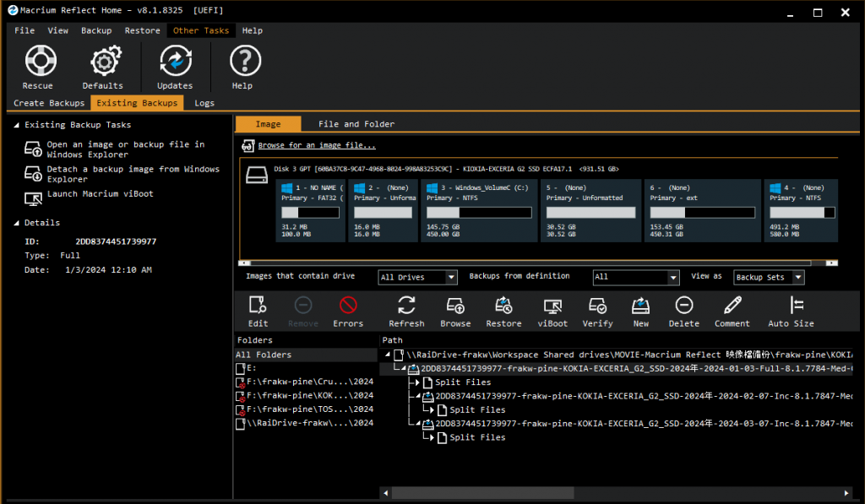This screenshot has width=865, height=504.
Task: Add a Comment to the backup
Action: coord(732,312)
